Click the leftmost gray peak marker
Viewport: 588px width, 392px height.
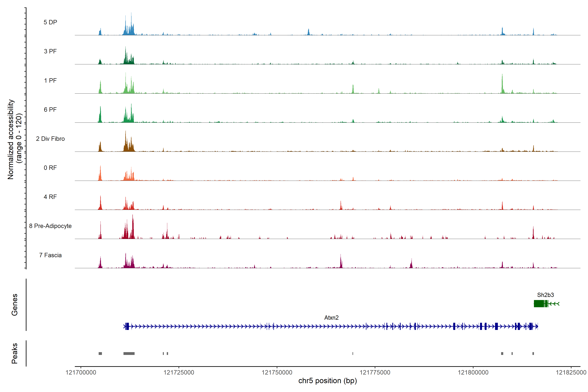100,353
